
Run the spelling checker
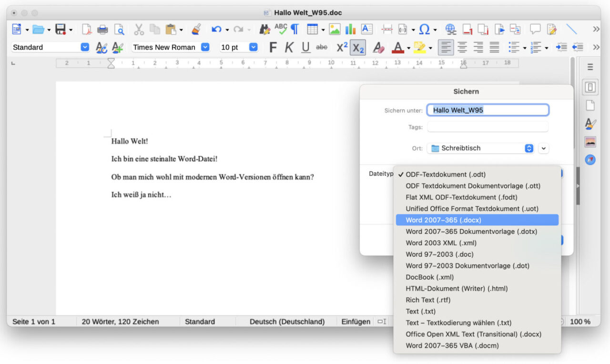pyautogui.click(x=281, y=29)
